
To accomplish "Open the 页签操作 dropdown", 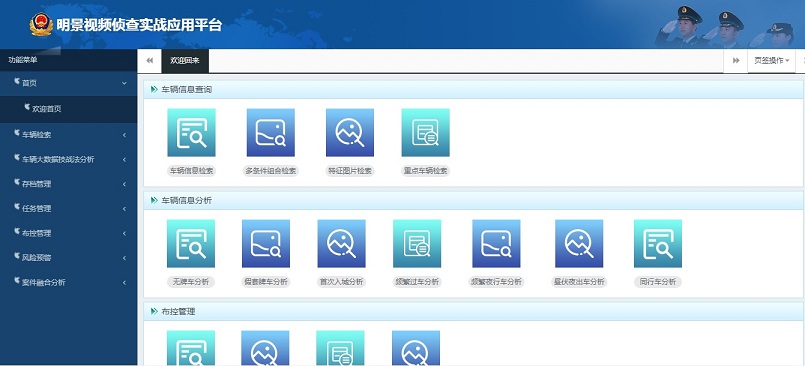I will [x=772, y=61].
